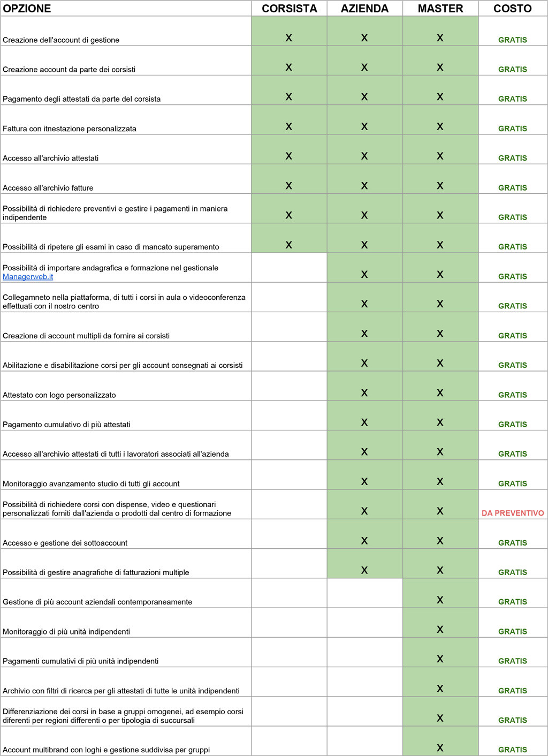The height and width of the screenshot is (756, 548).
Task: Click empty AZIENDA cell for Pagamenti cumulativi row
Action: [364, 652]
